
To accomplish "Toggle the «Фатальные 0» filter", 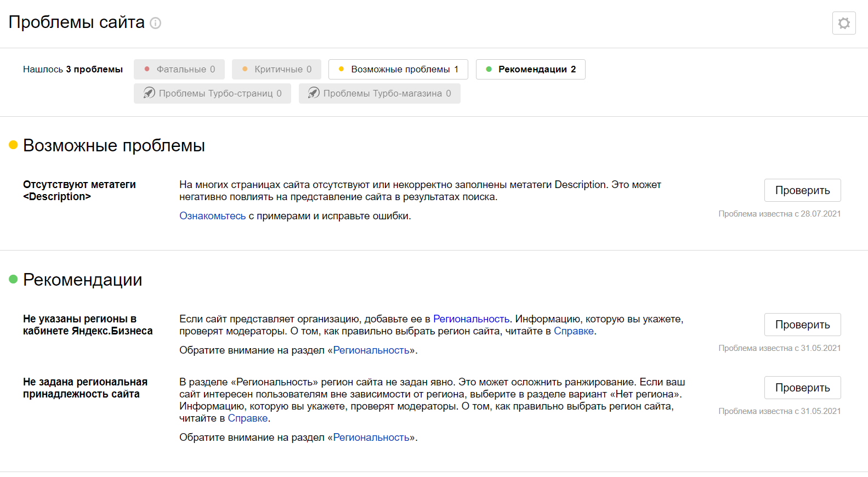I will (179, 70).
